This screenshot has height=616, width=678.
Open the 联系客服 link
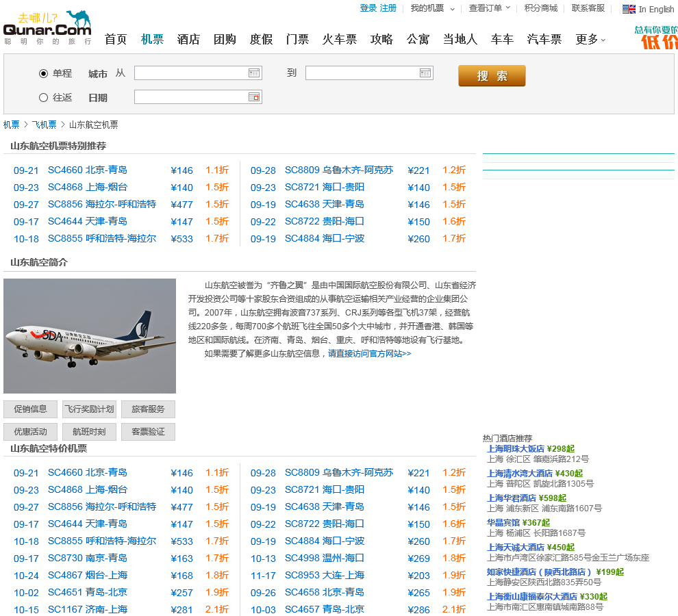588,8
